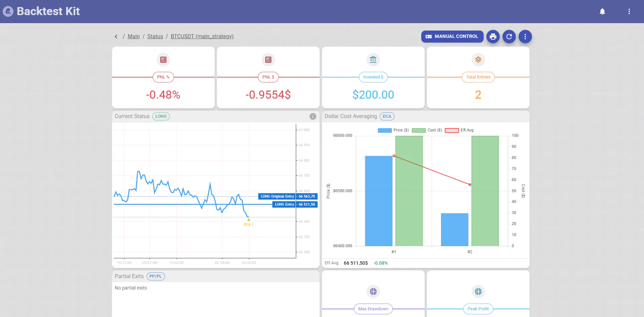Select the LONG Original Entry price label

(288, 197)
